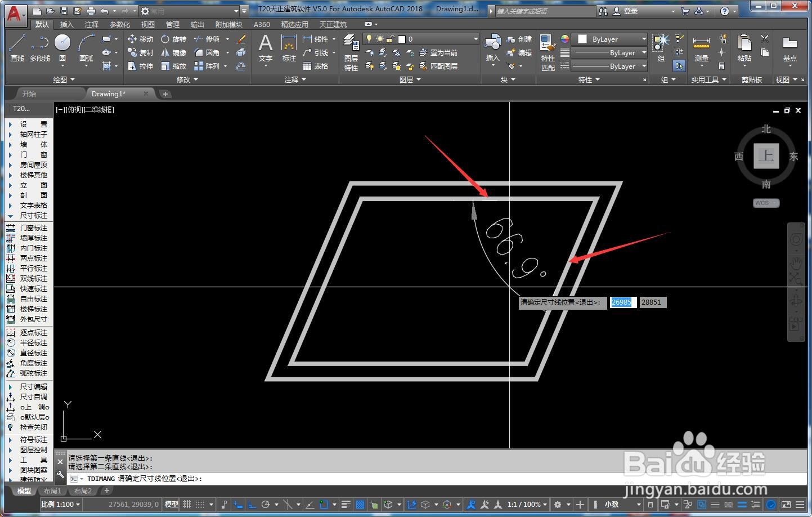Select the 多段线 (Polyline) tool
812x517 pixels.
coord(40,48)
